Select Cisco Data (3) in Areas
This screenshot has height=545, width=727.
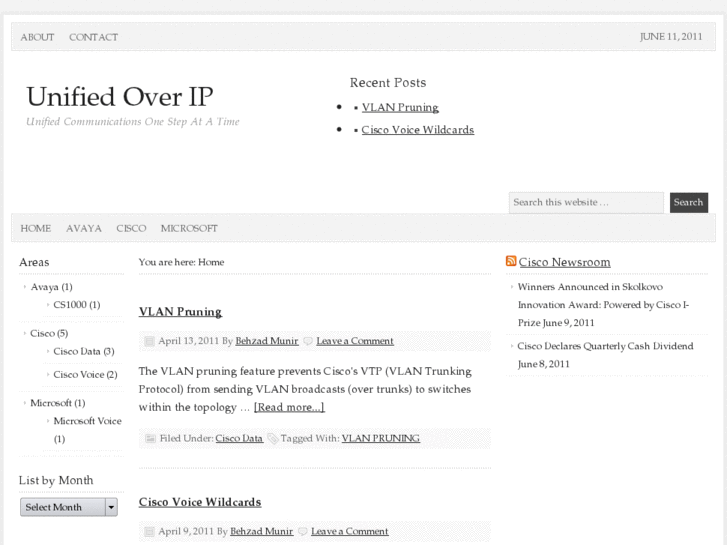pos(84,352)
